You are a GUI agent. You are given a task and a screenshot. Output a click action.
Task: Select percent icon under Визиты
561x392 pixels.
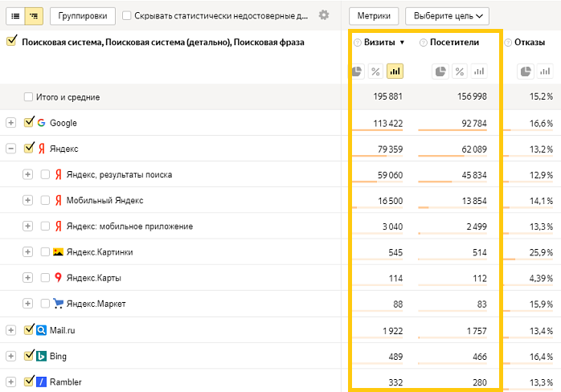(375, 71)
